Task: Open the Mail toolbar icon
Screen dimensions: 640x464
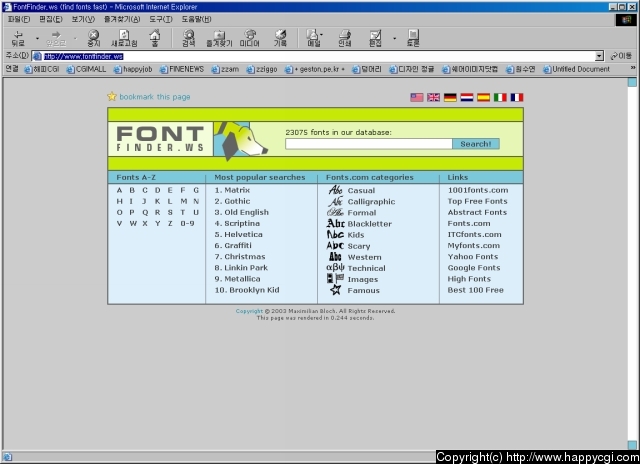Action: click(313, 38)
